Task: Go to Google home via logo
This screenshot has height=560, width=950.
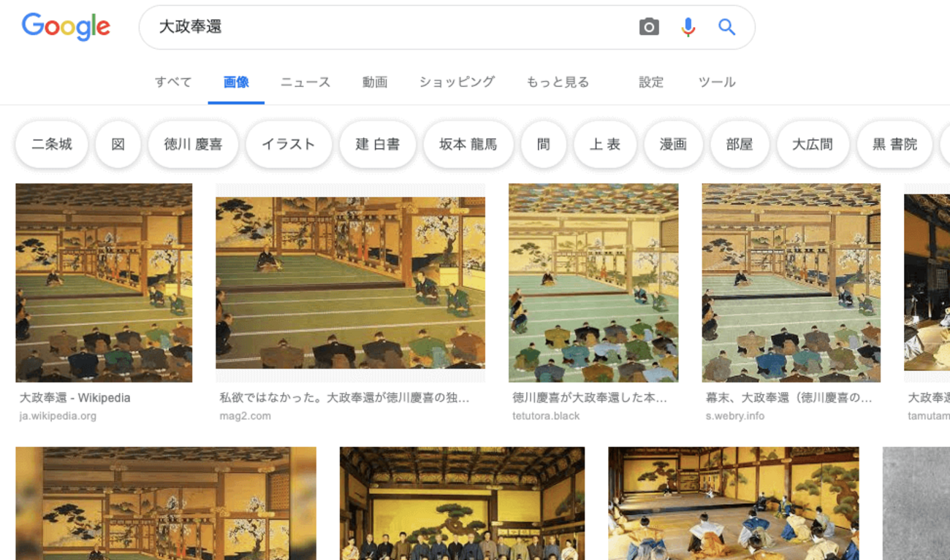Action: pyautogui.click(x=66, y=27)
